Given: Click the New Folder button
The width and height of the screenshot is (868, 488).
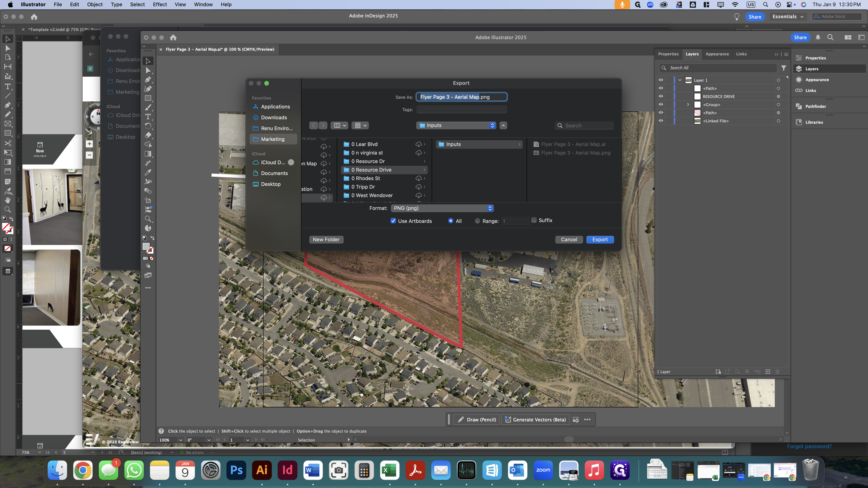Looking at the screenshot, I should [326, 240].
